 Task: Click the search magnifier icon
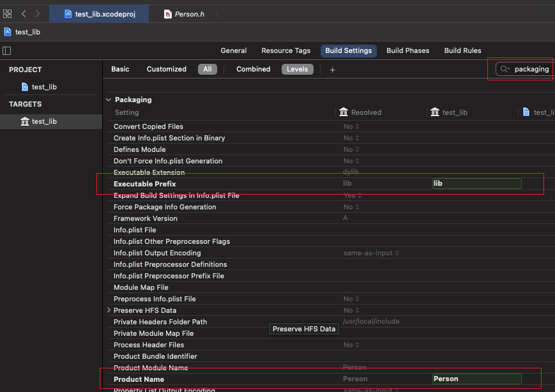[x=505, y=69]
